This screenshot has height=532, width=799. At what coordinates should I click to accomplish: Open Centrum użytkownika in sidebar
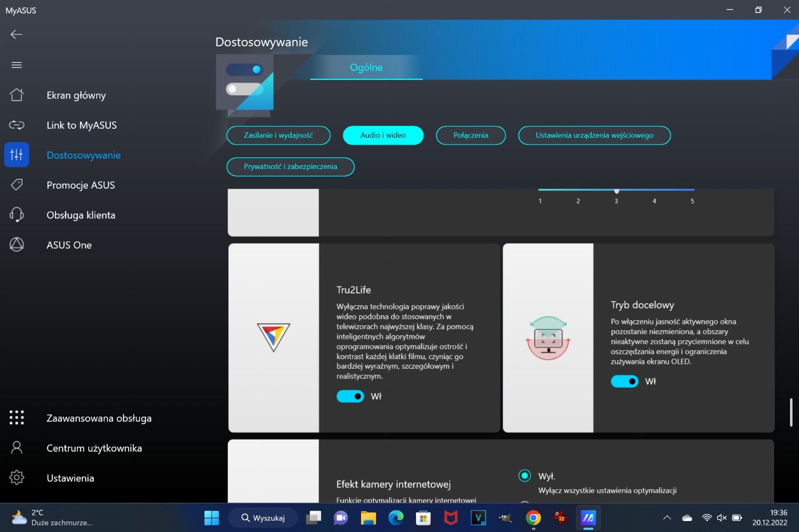pyautogui.click(x=94, y=448)
